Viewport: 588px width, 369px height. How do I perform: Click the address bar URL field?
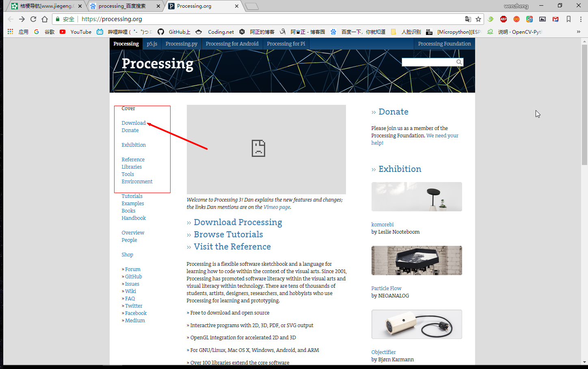coord(268,19)
